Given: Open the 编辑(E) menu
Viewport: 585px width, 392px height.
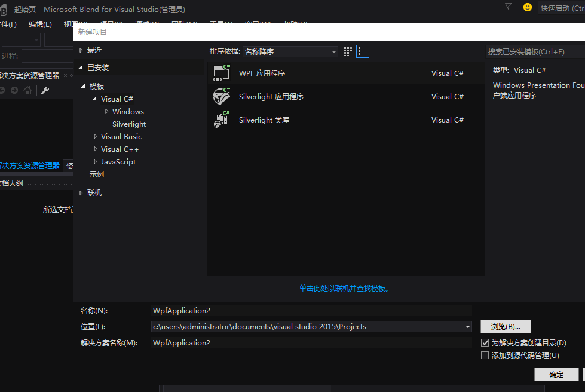Looking at the screenshot, I should click(40, 24).
